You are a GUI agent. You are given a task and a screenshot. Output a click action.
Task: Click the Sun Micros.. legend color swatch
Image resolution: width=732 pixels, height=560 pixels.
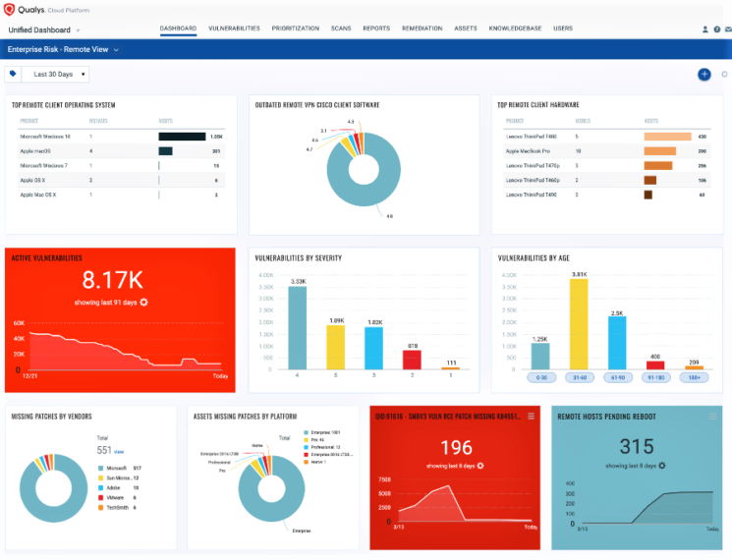point(100,477)
